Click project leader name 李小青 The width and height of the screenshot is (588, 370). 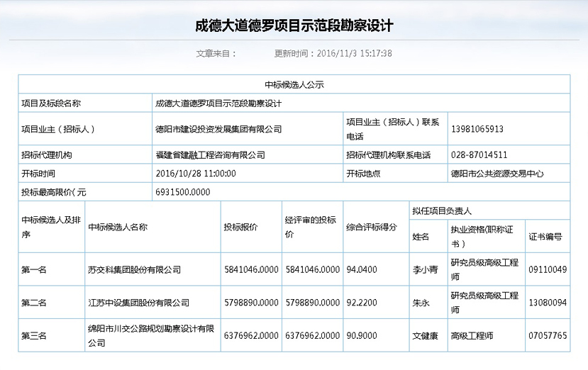click(425, 270)
